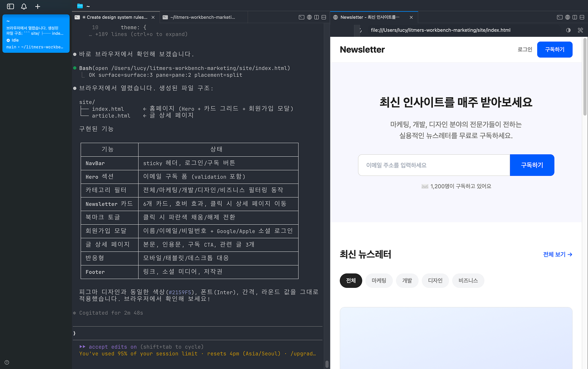
Task: Open a new terminal in the left pane toolbar
Action: [302, 17]
